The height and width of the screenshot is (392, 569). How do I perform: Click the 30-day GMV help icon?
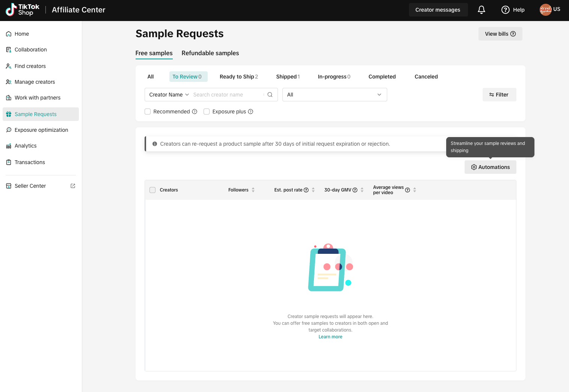(x=355, y=190)
